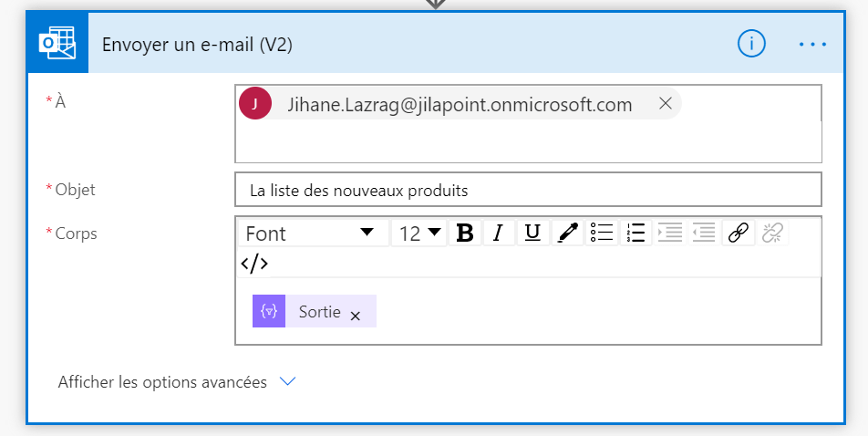Open the font size 12 dropdown

pos(420,234)
